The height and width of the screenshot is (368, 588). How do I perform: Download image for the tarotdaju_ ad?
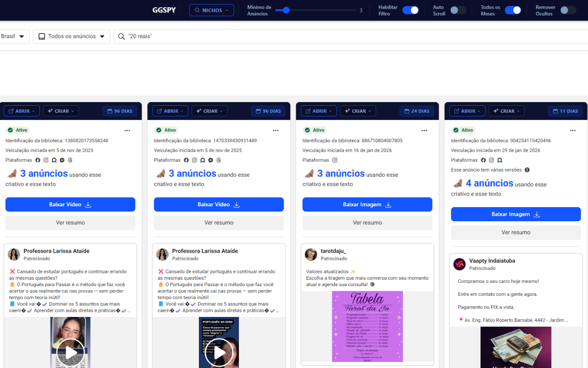coord(367,205)
